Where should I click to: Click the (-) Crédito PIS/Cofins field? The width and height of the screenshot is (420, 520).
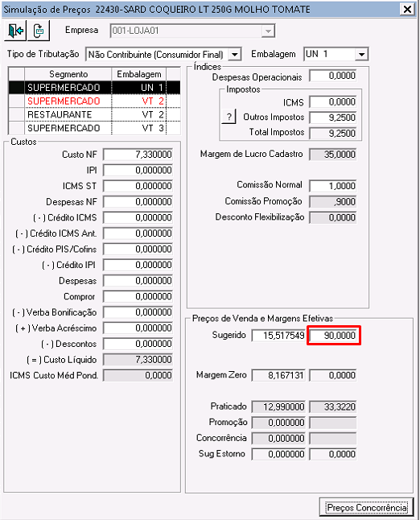(138, 250)
